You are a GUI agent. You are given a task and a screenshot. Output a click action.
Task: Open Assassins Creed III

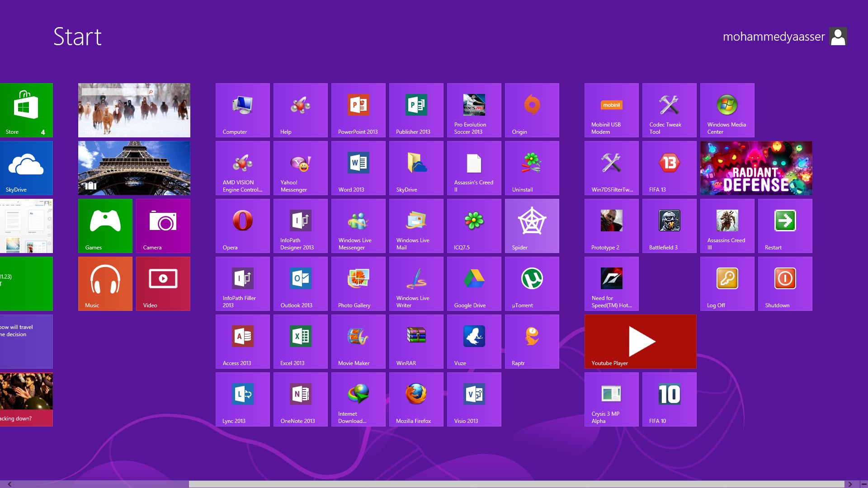tap(727, 226)
